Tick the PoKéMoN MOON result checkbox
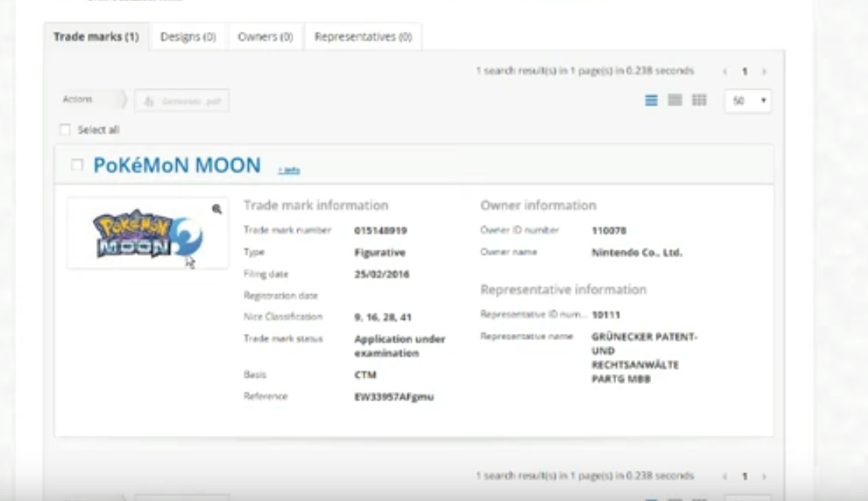This screenshot has height=501, width=868. pyautogui.click(x=77, y=165)
